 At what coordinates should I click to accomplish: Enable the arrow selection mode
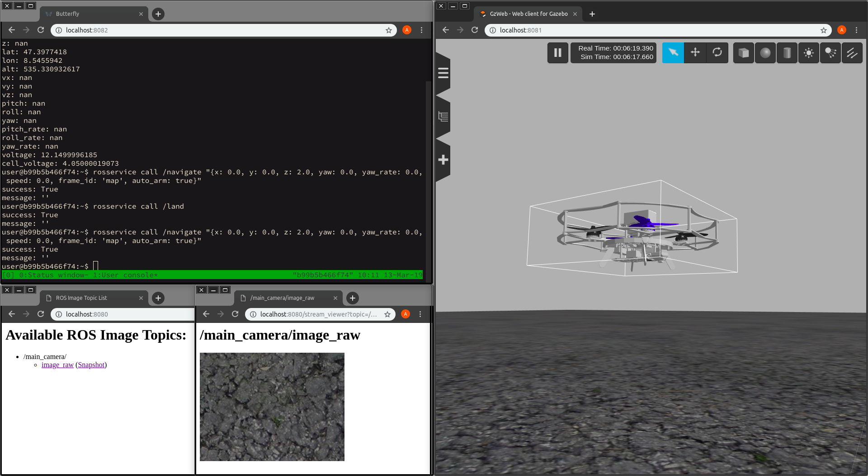(673, 53)
